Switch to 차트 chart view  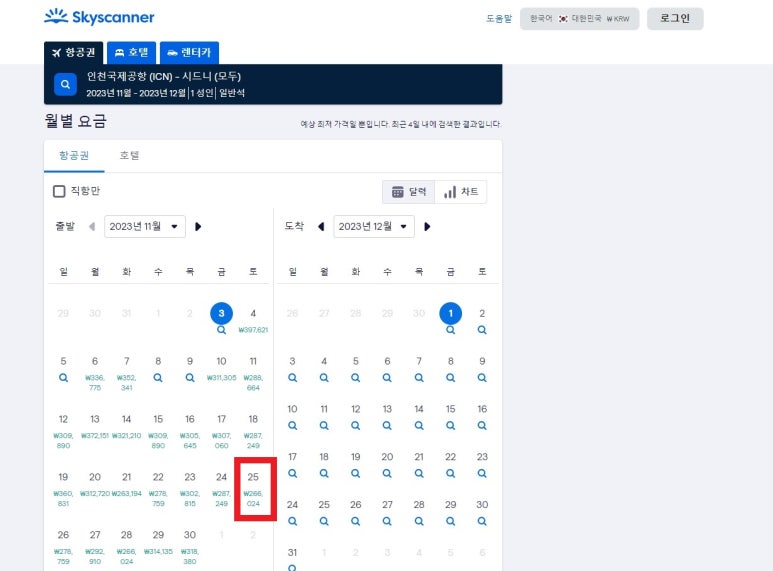tap(461, 192)
